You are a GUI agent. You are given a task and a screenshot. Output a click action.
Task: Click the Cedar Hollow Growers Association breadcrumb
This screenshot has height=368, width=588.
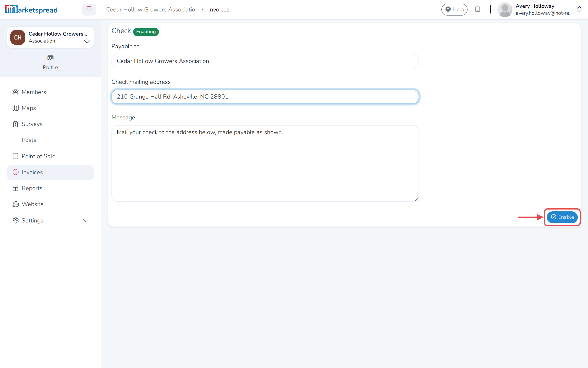tap(152, 9)
